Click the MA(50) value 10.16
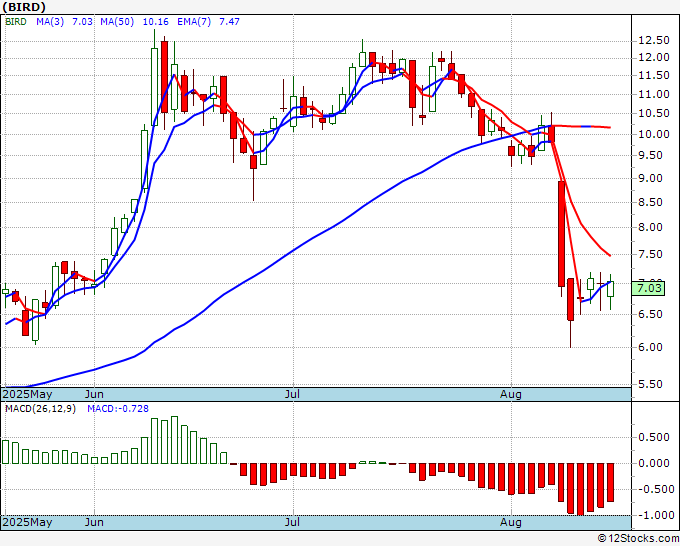 point(156,22)
